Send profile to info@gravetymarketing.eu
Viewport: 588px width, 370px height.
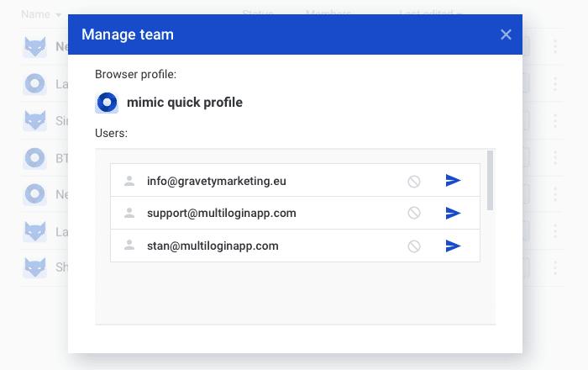coord(453,181)
